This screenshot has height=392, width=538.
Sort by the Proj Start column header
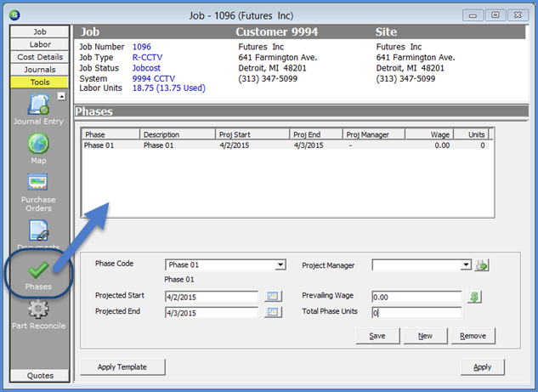click(252, 134)
